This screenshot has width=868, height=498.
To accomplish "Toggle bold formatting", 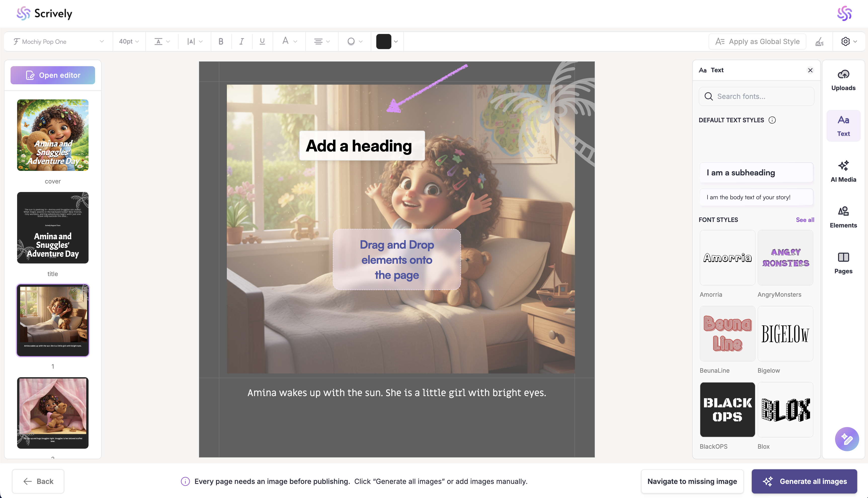I will 221,41.
